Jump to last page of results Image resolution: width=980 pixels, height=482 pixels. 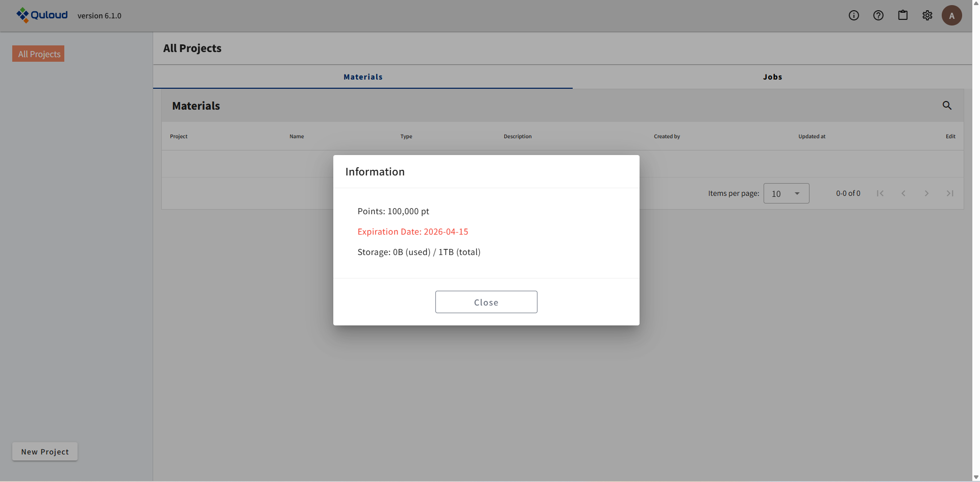pos(950,193)
